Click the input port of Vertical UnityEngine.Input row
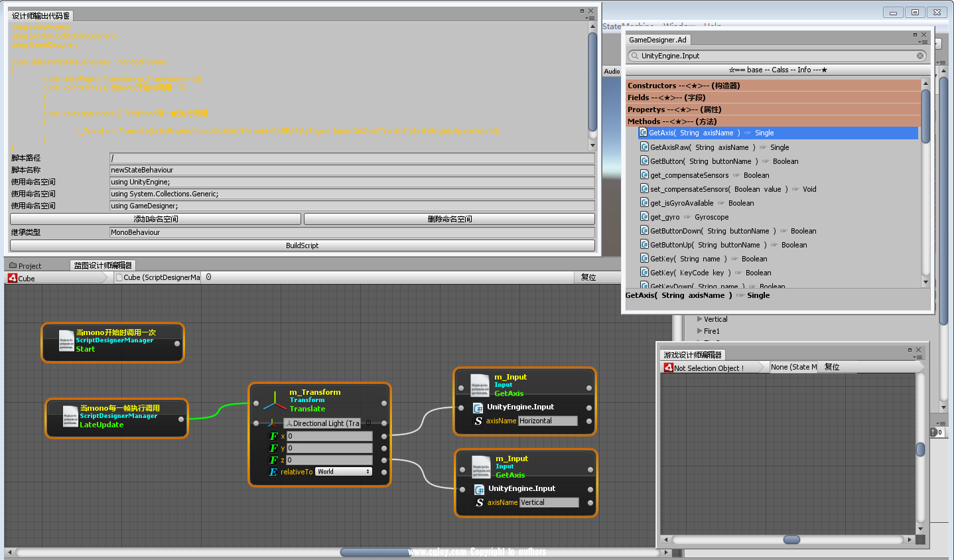 tap(462, 489)
